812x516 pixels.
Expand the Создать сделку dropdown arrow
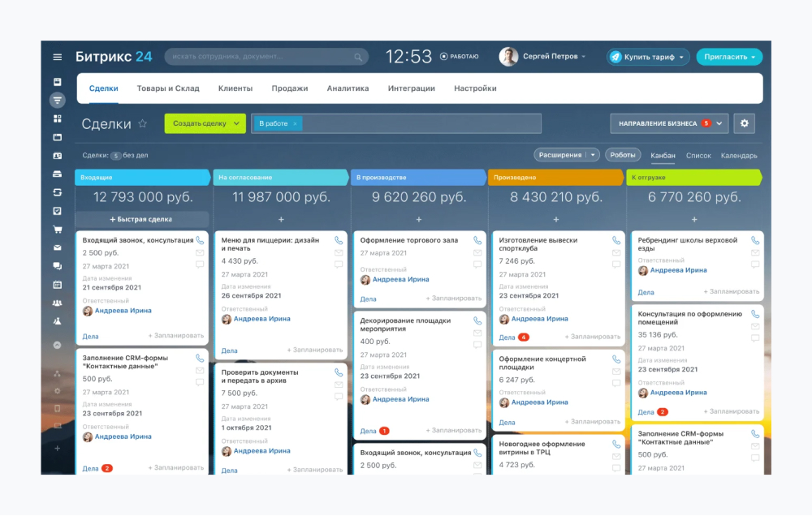coord(237,123)
